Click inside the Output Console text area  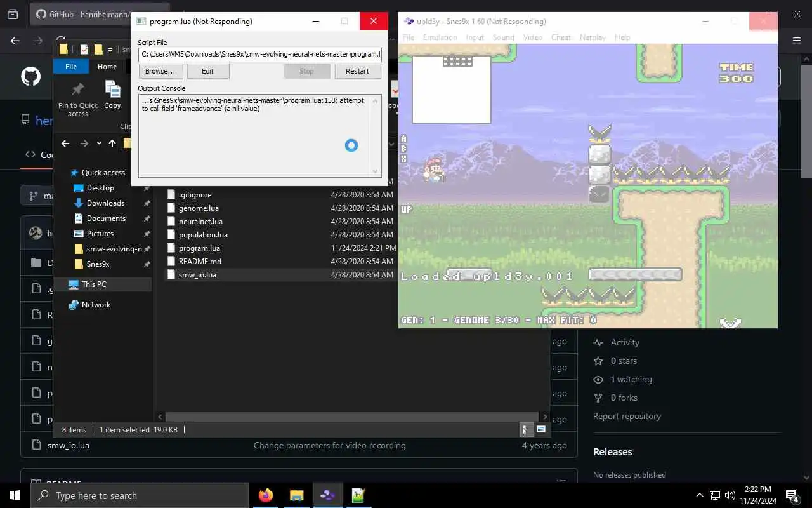click(x=254, y=135)
